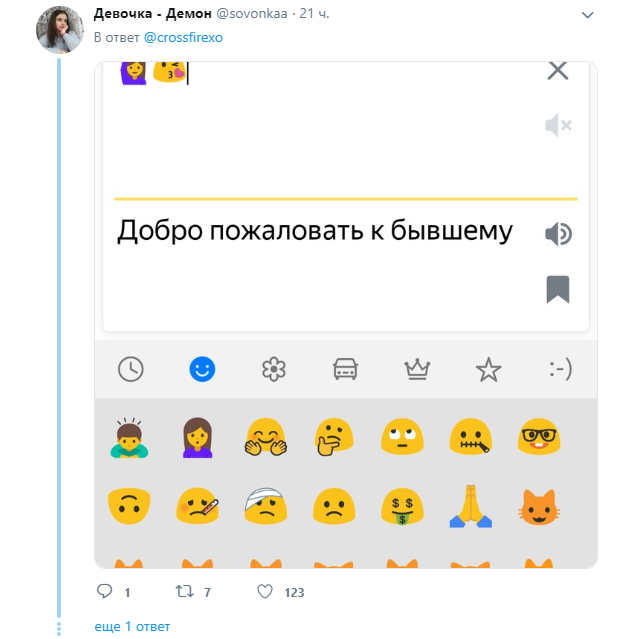Open the crown emoji category
Viewport: 634px width, 639px height.
point(417,369)
